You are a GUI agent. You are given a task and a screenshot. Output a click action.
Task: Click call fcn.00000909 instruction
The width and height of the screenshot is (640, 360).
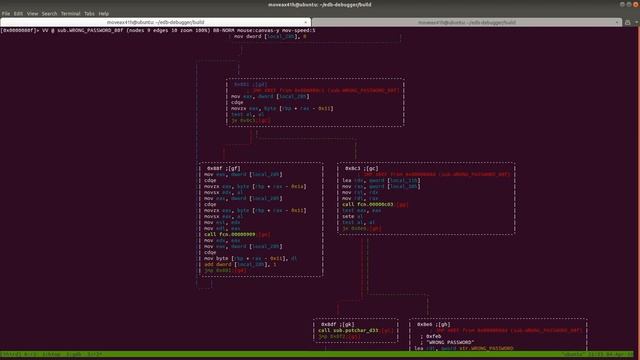coord(230,234)
